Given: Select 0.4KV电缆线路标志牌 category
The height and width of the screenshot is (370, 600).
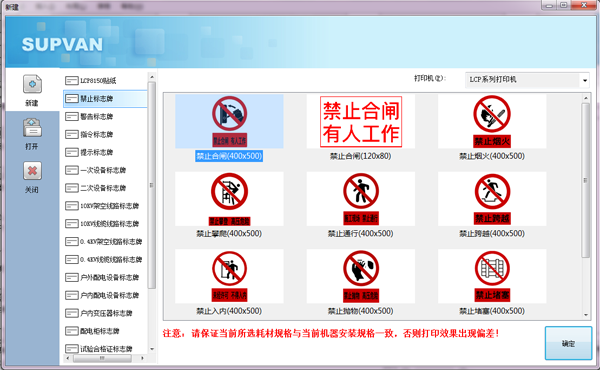Looking at the screenshot, I should point(105,259).
